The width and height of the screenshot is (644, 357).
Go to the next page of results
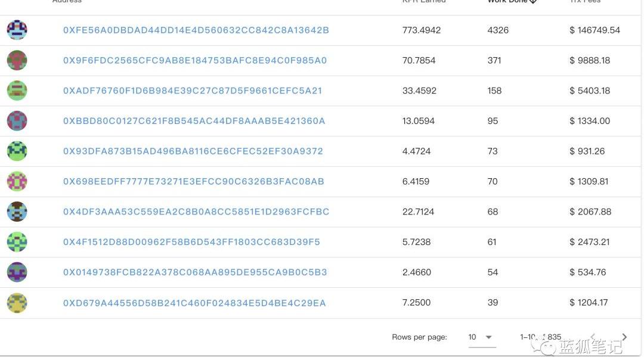(x=624, y=337)
